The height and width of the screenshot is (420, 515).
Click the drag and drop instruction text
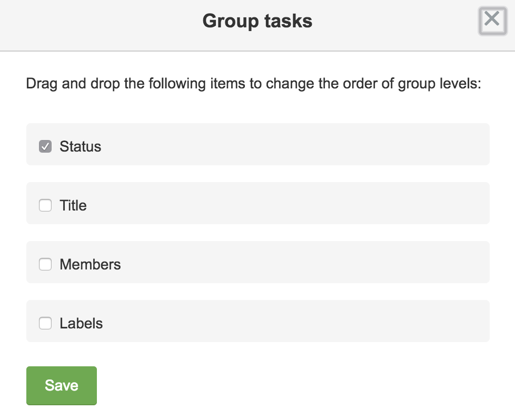tap(253, 84)
